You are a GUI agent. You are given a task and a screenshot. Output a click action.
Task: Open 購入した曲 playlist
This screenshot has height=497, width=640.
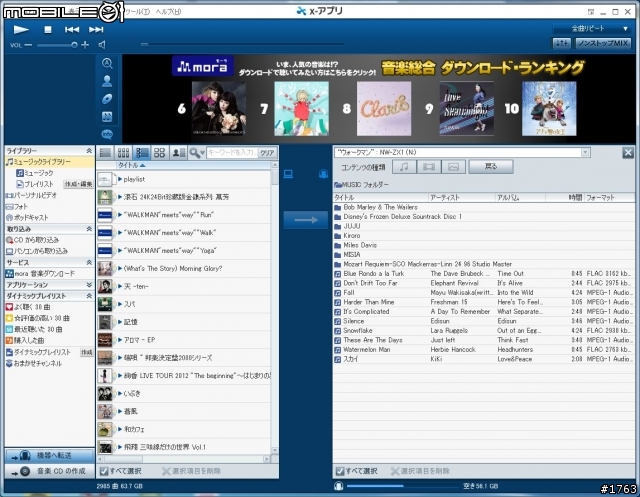tap(25, 340)
